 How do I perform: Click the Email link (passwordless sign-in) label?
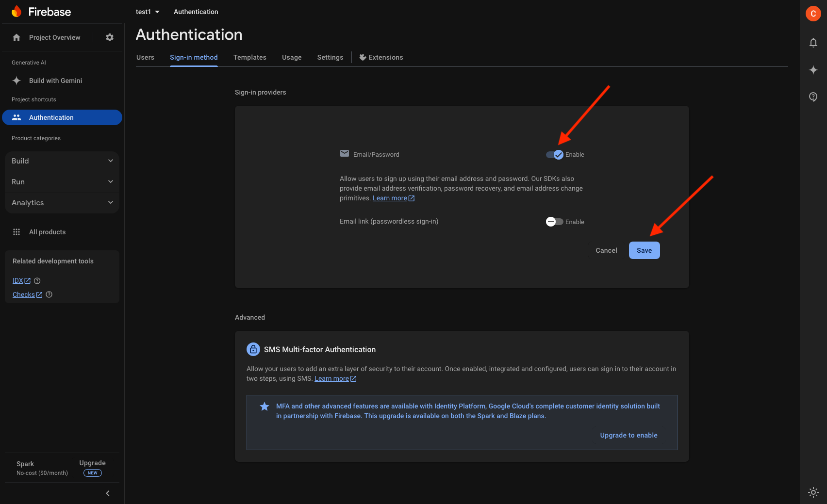point(389,221)
